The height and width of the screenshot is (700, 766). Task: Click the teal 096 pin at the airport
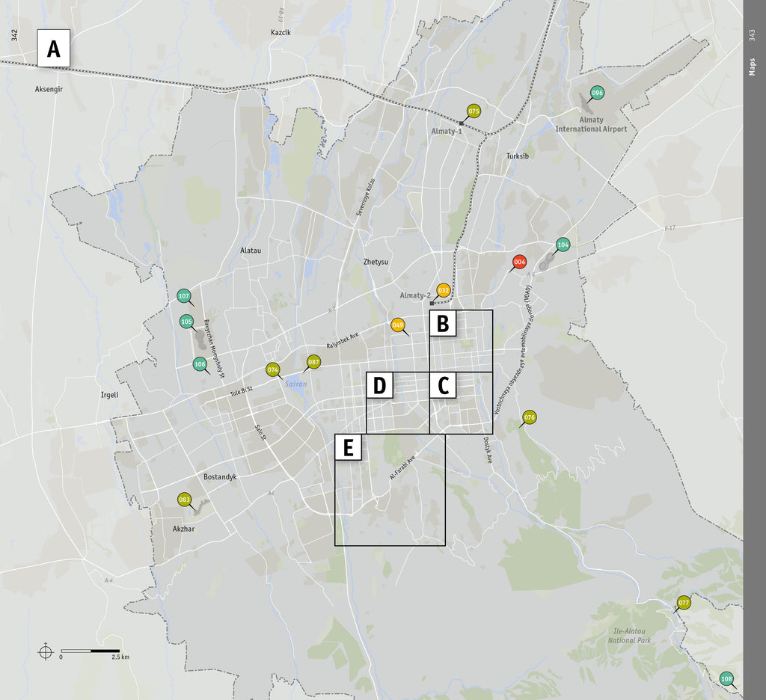[x=597, y=93]
